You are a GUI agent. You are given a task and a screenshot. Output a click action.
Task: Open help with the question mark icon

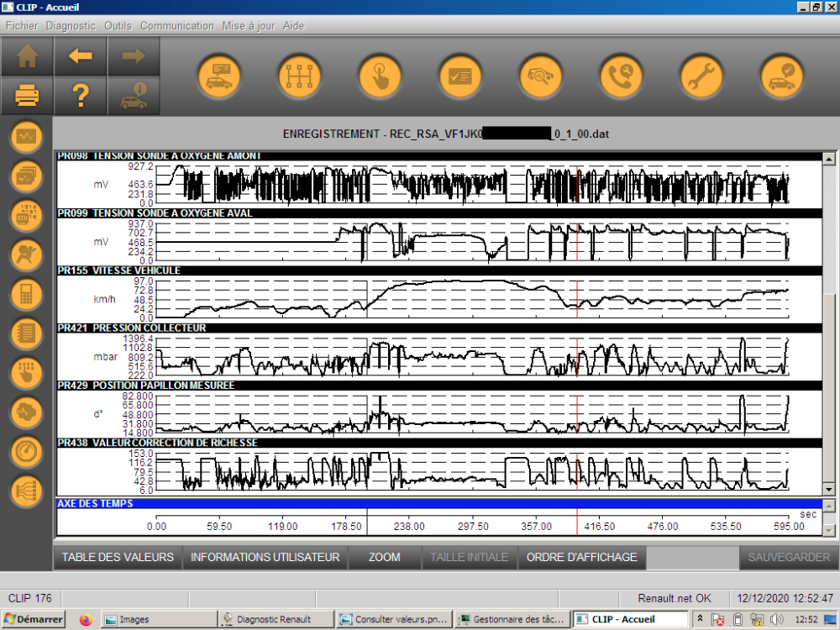(x=81, y=97)
